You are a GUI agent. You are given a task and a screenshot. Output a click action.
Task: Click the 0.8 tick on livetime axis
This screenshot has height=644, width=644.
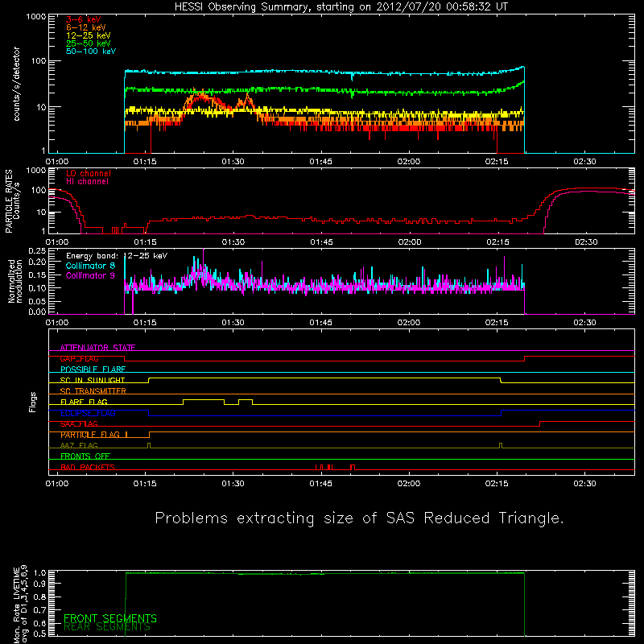[39, 597]
